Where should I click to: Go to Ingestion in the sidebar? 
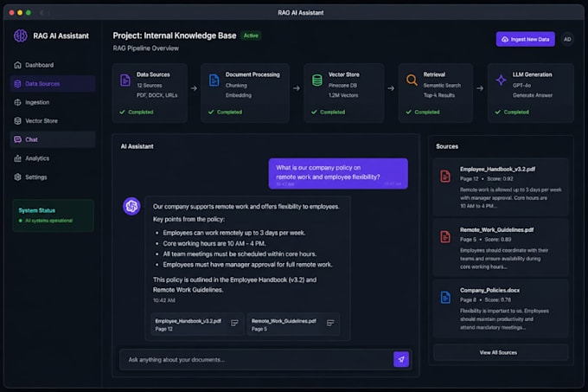coord(53,102)
